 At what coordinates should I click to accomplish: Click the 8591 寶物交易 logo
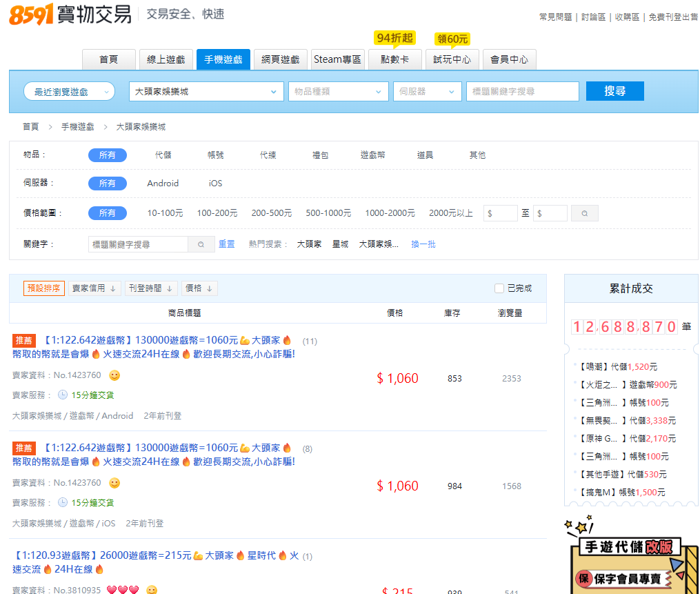coord(70,14)
